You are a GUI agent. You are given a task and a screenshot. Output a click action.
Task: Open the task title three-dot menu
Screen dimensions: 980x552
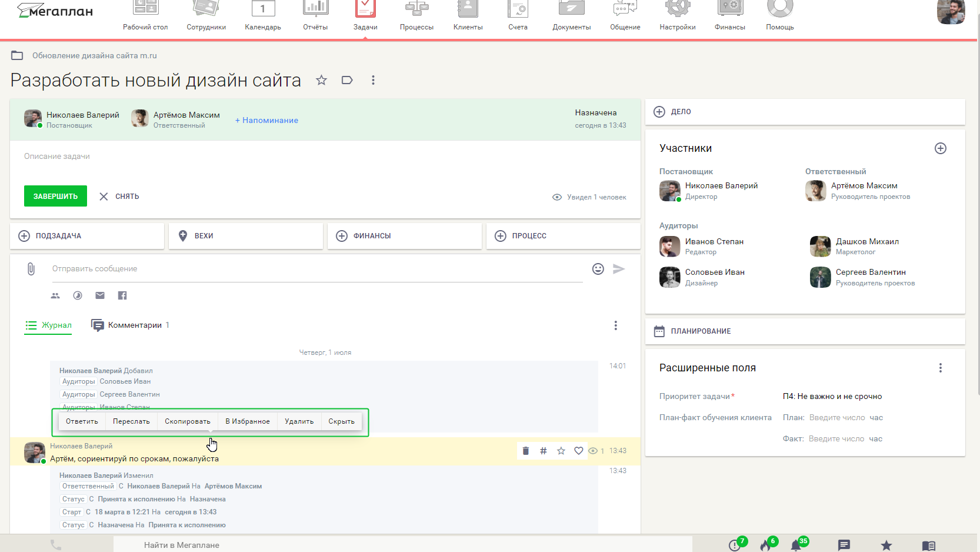(x=373, y=80)
